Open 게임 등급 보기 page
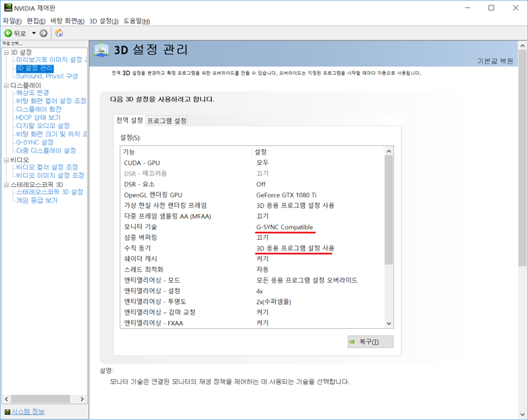528x420 pixels. pyautogui.click(x=37, y=200)
